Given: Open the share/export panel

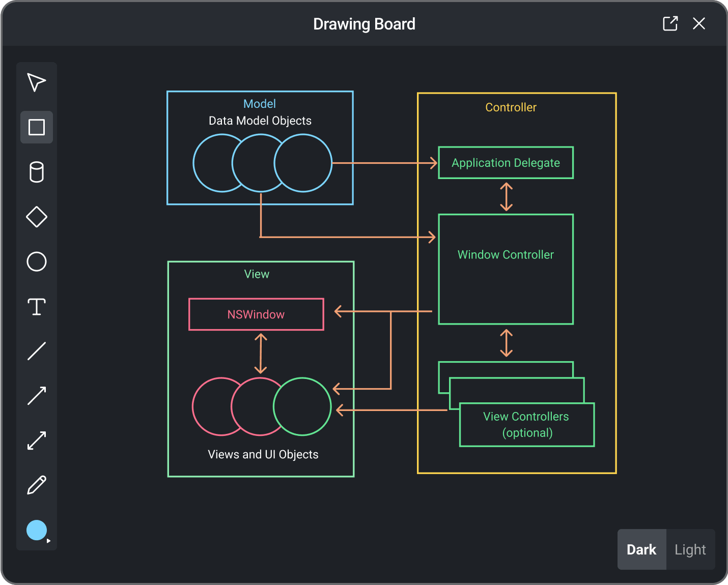Looking at the screenshot, I should (670, 23).
